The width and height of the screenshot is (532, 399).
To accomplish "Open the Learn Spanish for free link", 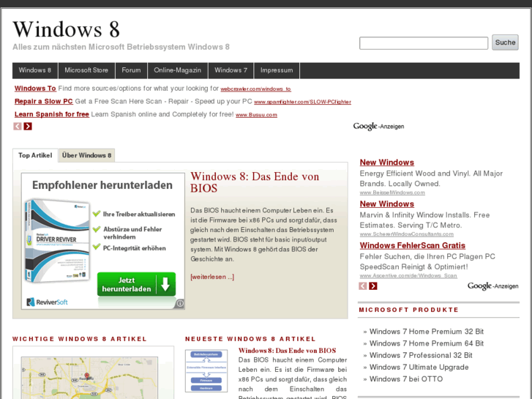I will 51,114.
